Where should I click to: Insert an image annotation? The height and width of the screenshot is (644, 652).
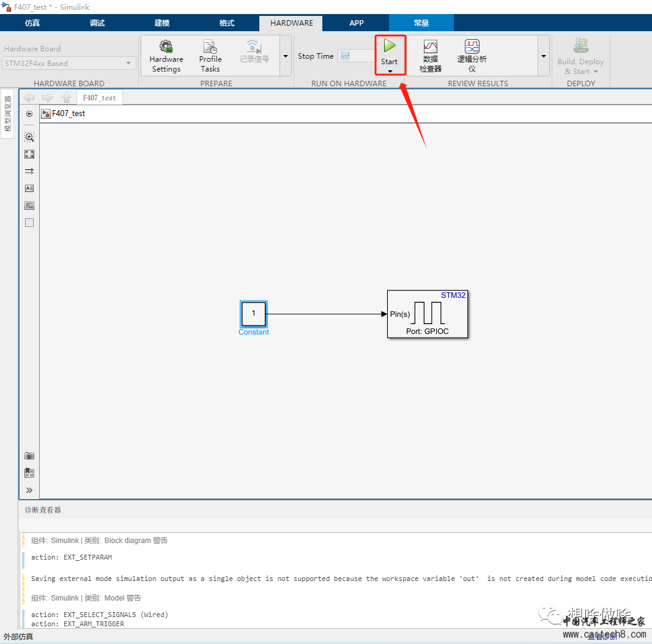(x=29, y=205)
